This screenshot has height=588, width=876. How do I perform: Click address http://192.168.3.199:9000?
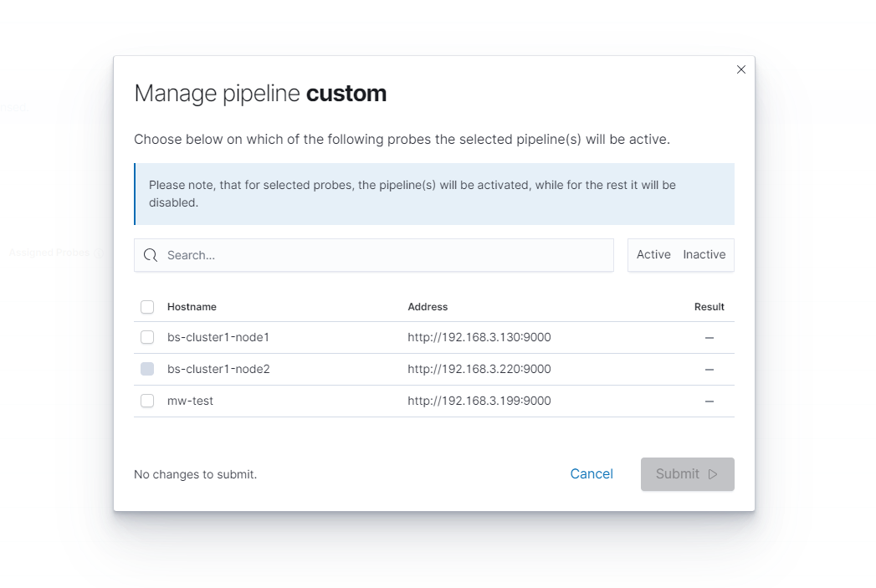pyautogui.click(x=479, y=401)
